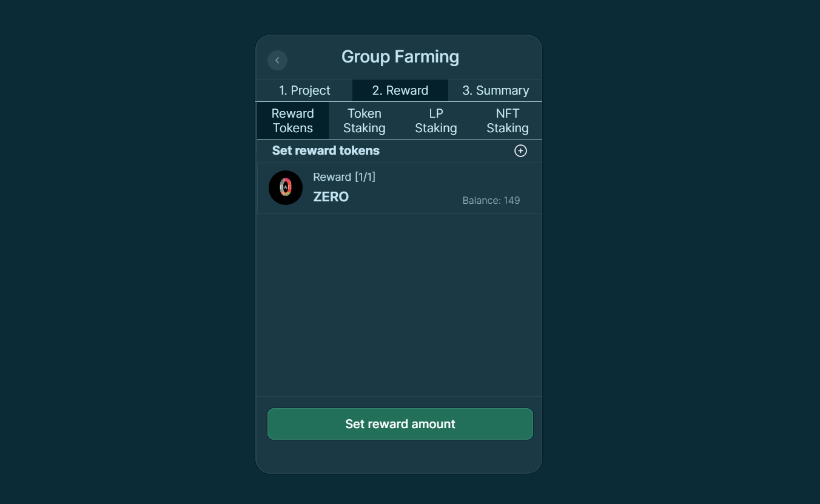Switch to the 1. Project step

pos(304,90)
